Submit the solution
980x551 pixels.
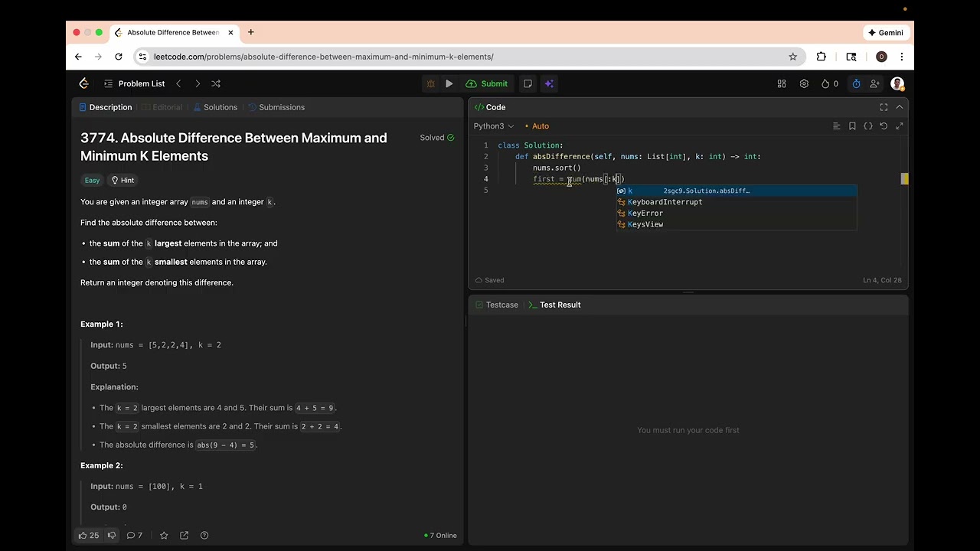pos(487,83)
